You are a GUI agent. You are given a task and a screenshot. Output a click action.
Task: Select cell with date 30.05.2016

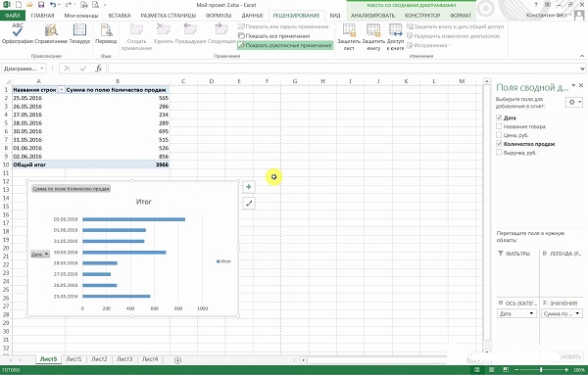(x=38, y=131)
